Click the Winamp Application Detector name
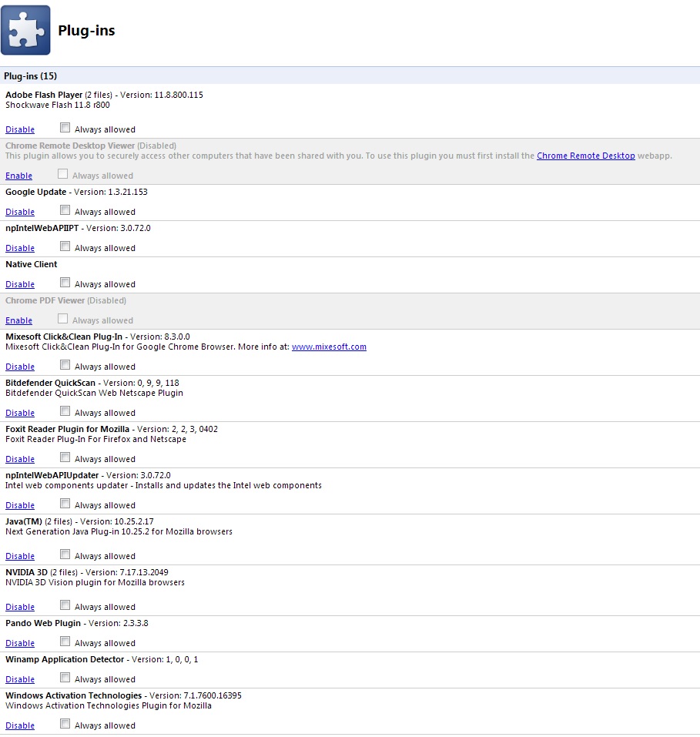 [65, 659]
